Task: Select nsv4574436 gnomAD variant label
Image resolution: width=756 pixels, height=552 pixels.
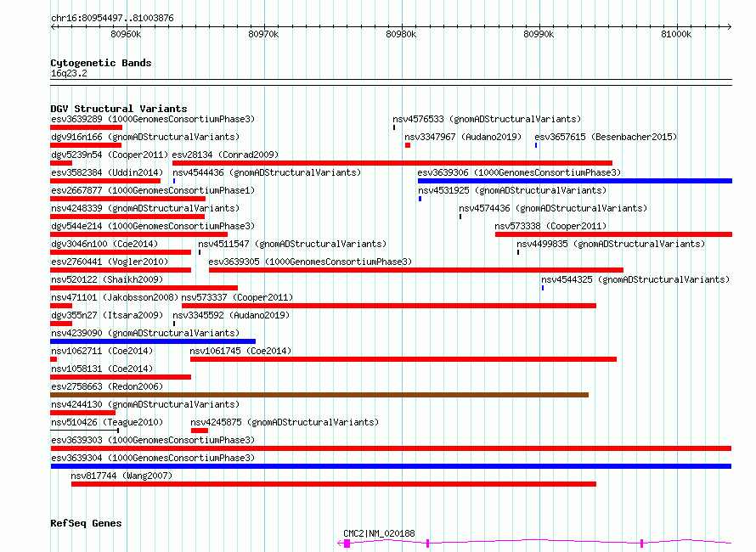Action: (553, 208)
